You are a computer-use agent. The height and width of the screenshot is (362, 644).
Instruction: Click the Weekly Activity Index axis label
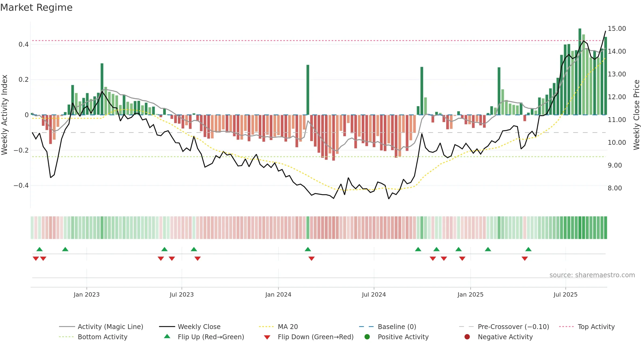[4, 115]
